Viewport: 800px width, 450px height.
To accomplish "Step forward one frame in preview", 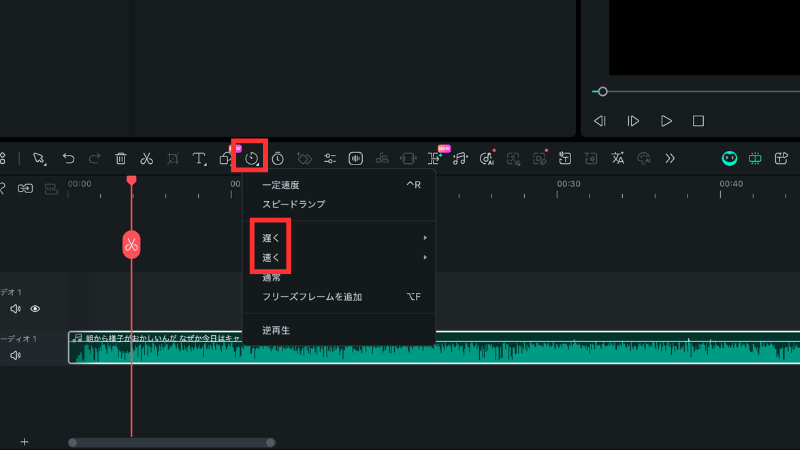I will 633,121.
